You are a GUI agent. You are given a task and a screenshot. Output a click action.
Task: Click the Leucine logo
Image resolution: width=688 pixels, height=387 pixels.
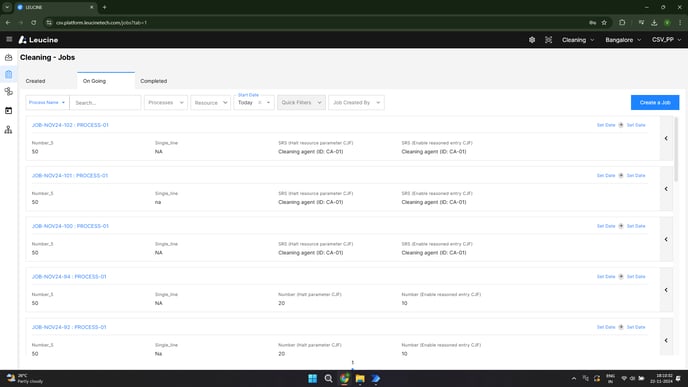pos(38,40)
